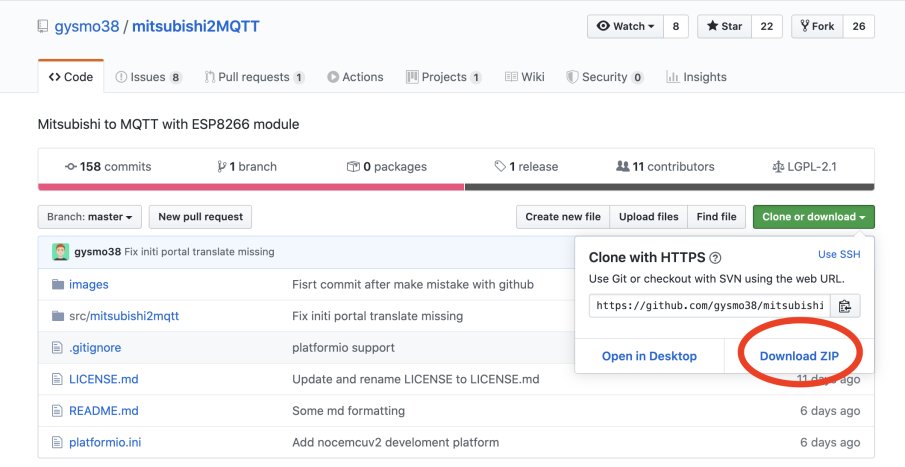Toggle the Clone or download dropdown
The image size is (905, 467).
point(814,217)
